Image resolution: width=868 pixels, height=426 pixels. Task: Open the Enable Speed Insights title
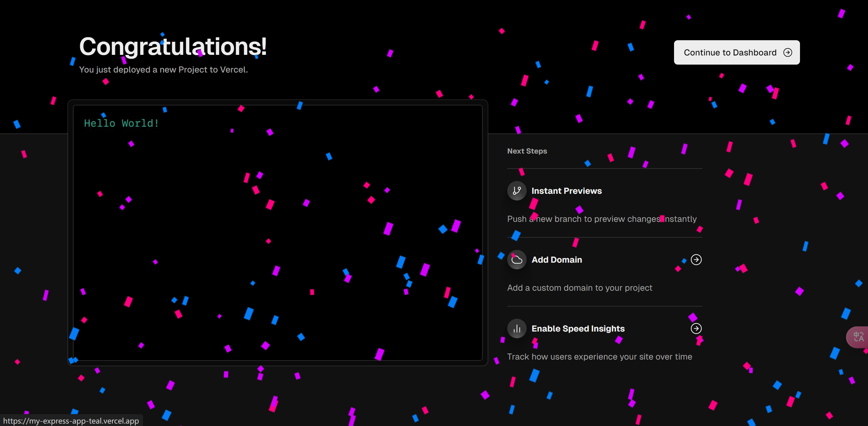pyautogui.click(x=578, y=329)
